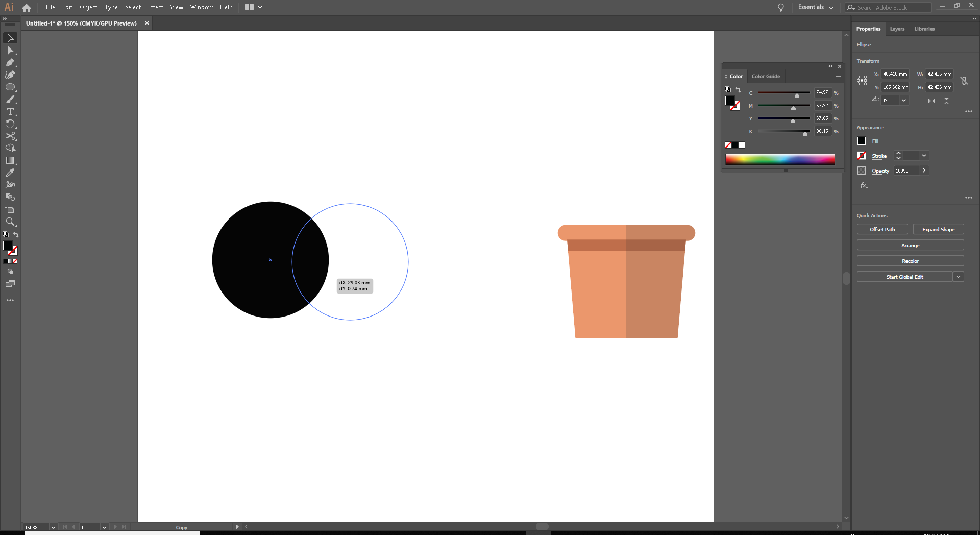Set toolbar paint mode to Gradient
The width and height of the screenshot is (980, 535).
[x=10, y=261]
